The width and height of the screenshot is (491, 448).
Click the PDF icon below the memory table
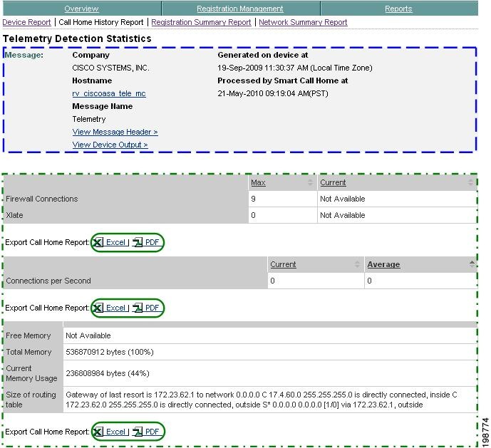[138, 432]
